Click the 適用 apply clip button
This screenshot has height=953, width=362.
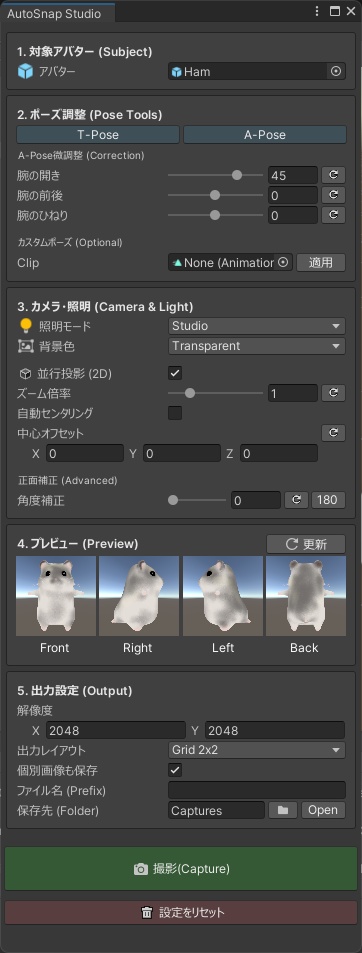pyautogui.click(x=321, y=263)
